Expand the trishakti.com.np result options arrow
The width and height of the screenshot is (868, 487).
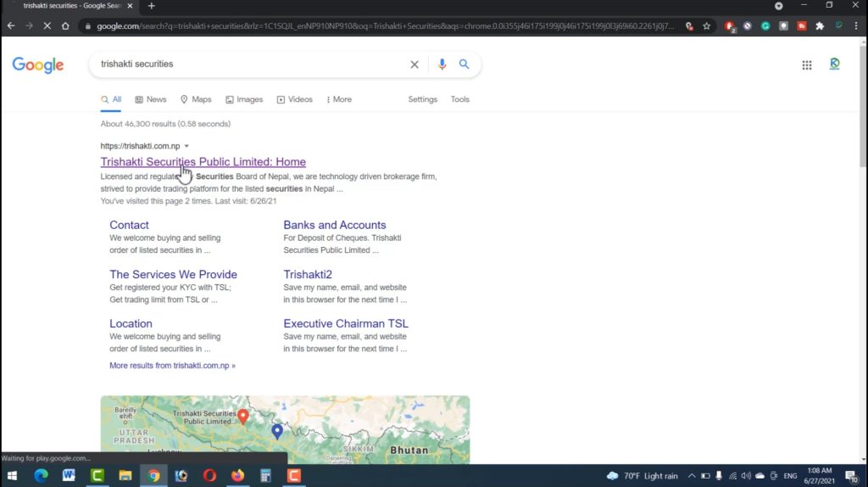coord(186,146)
